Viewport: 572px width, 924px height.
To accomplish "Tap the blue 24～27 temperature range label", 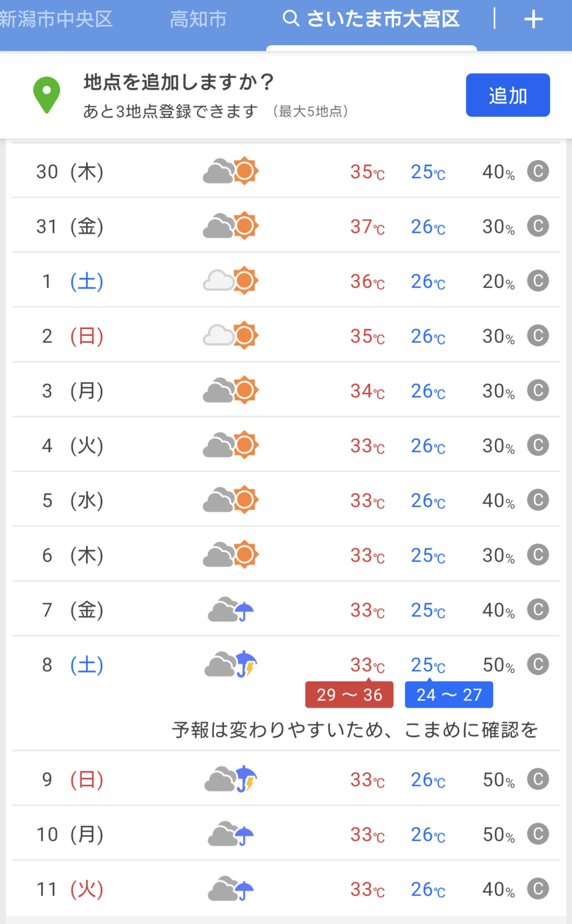I will [x=449, y=695].
